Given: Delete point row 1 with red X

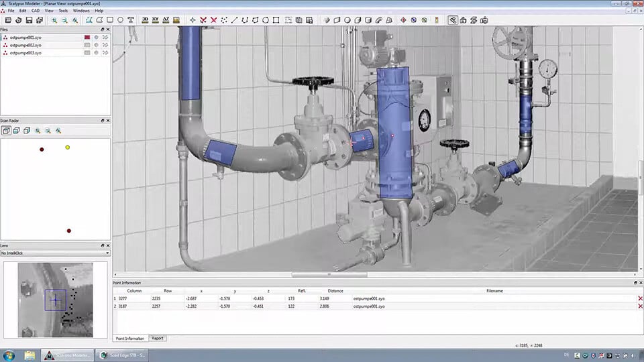Looking at the screenshot, I should coord(640,298).
